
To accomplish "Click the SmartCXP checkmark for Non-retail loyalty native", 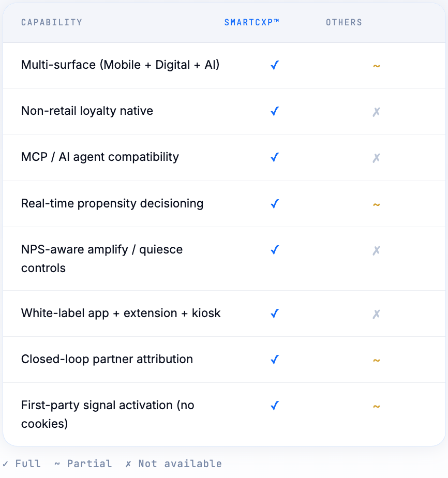I will pos(275,111).
